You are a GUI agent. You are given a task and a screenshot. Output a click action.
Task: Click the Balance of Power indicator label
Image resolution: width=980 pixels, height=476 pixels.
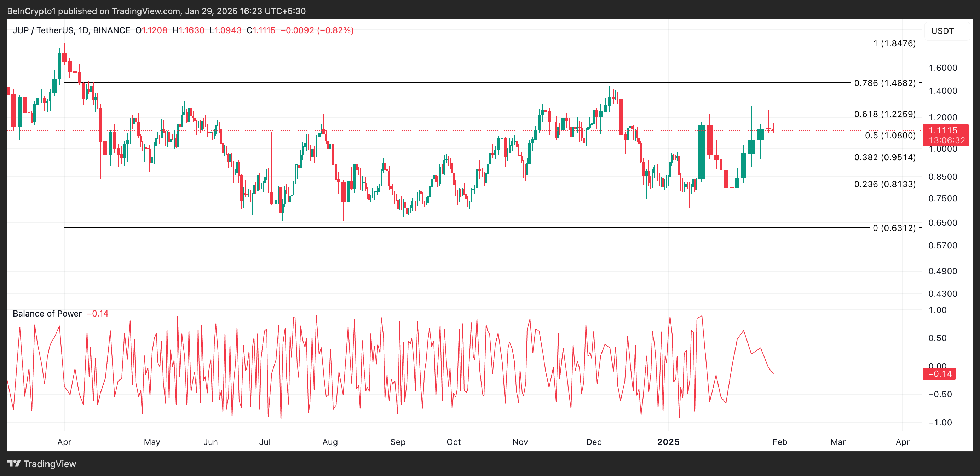click(x=47, y=314)
